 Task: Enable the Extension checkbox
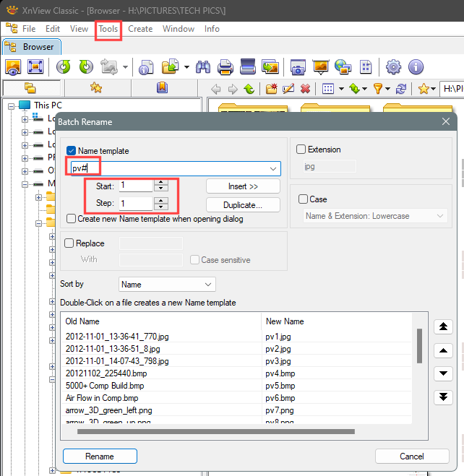pos(301,149)
